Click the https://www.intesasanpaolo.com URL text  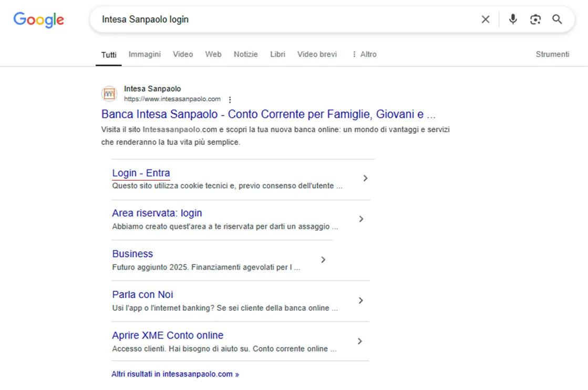click(172, 99)
